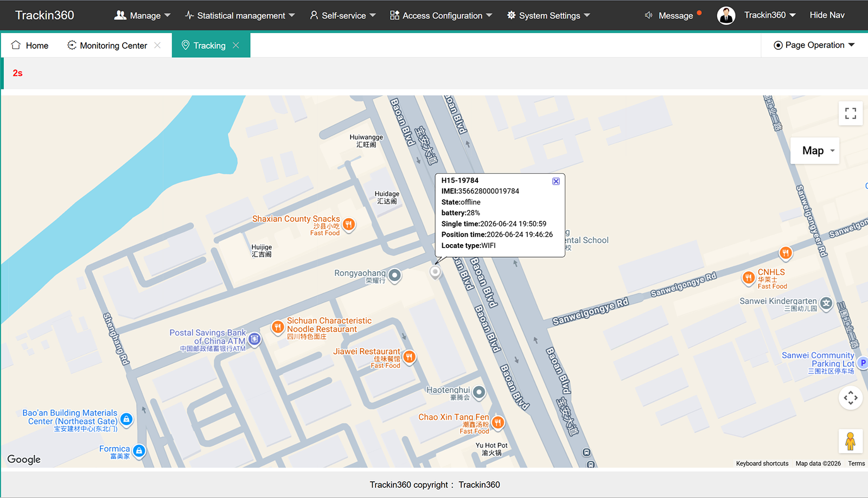Screen dimensions: 868x498
Task: Click IMEI:356628000019784 text
Action: [480, 191]
